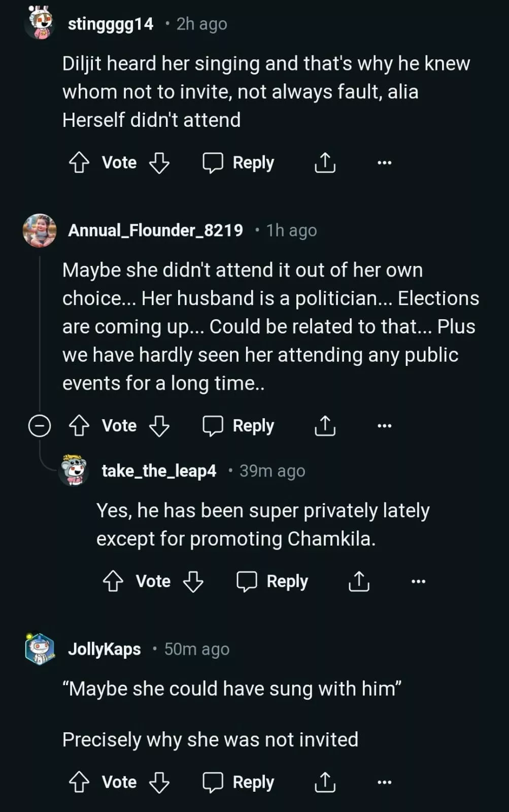Downvote JollyKaps's comment
509x812 pixels.
coord(159,783)
